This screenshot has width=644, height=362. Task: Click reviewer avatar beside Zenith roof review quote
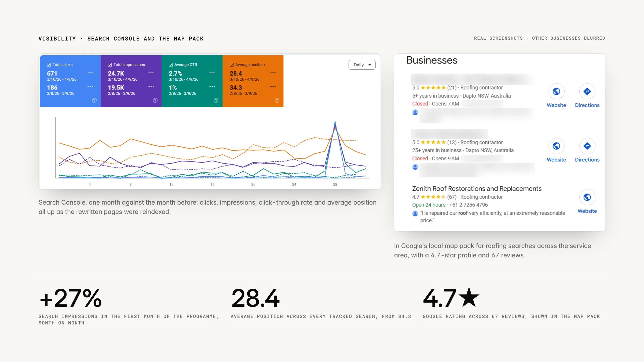415,213
